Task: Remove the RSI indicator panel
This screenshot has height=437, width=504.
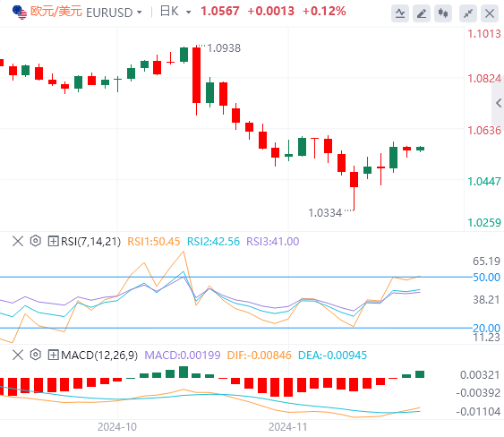Action: coord(18,241)
